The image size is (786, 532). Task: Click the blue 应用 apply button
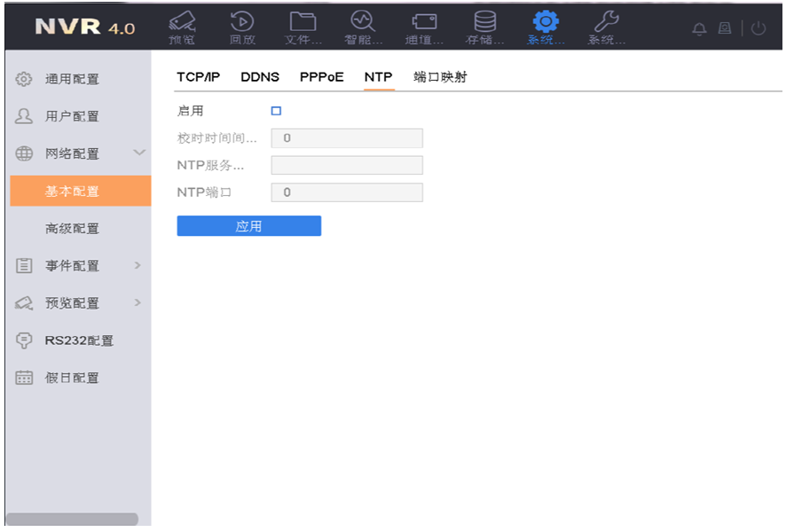(248, 226)
